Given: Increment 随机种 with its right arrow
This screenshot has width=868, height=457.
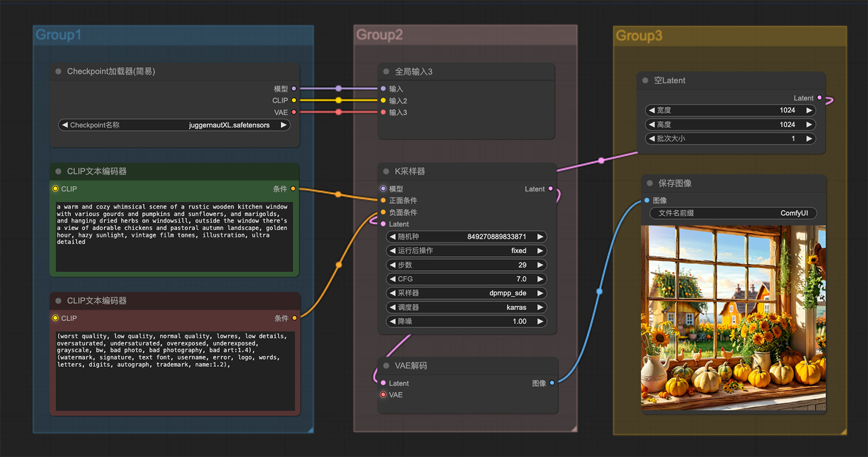Looking at the screenshot, I should point(540,237).
